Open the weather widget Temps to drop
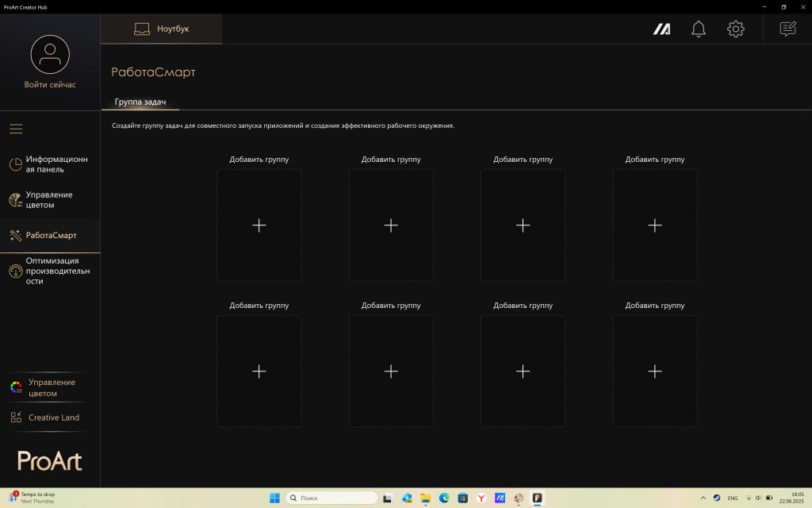The image size is (812, 508). coord(33,498)
